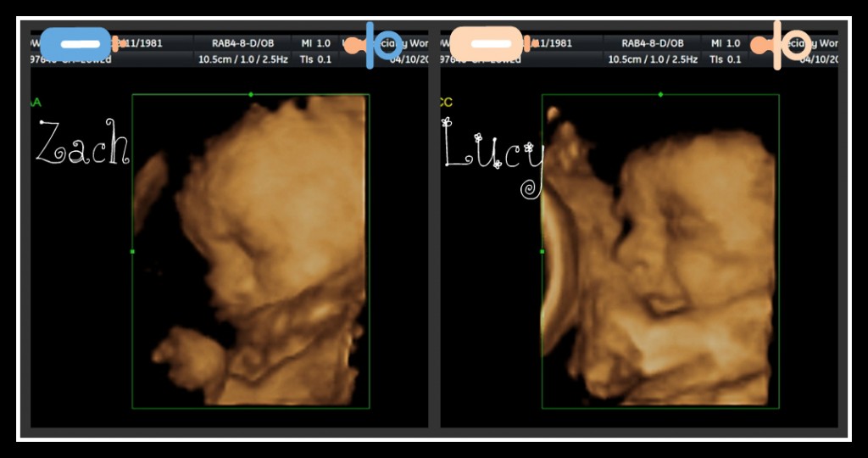Click the yellow CC marker beside Lucy's scan
Screen dimensions: 868x458
[446, 103]
